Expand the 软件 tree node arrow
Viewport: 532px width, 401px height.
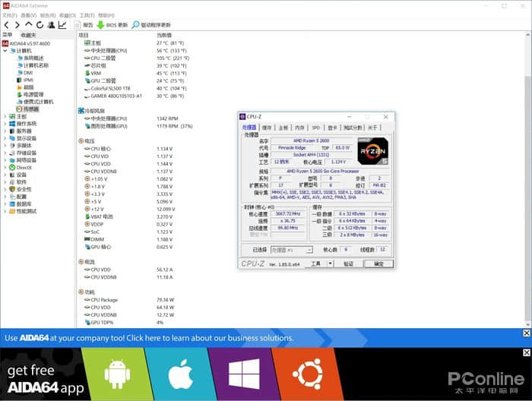[5, 182]
